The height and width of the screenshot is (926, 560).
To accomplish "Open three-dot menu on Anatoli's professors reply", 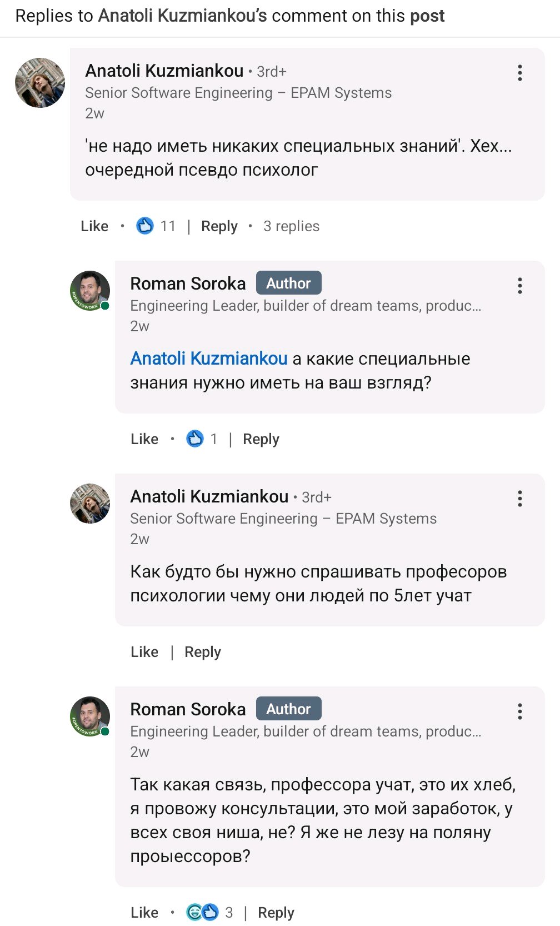I will click(519, 499).
